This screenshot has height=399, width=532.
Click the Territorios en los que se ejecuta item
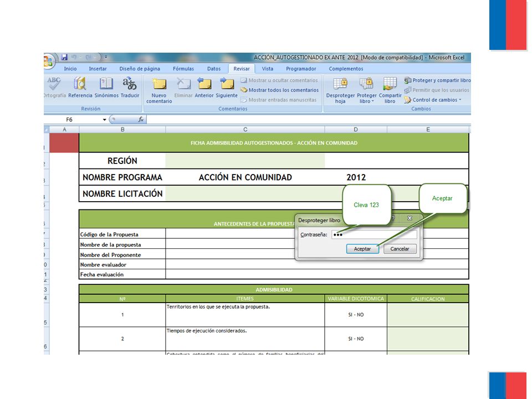245,315
